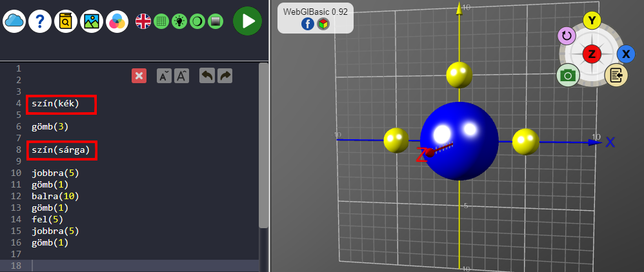Image resolution: width=644 pixels, height=272 pixels.
Task: Open the Facebook link under WebGlBasic
Action: (308, 24)
